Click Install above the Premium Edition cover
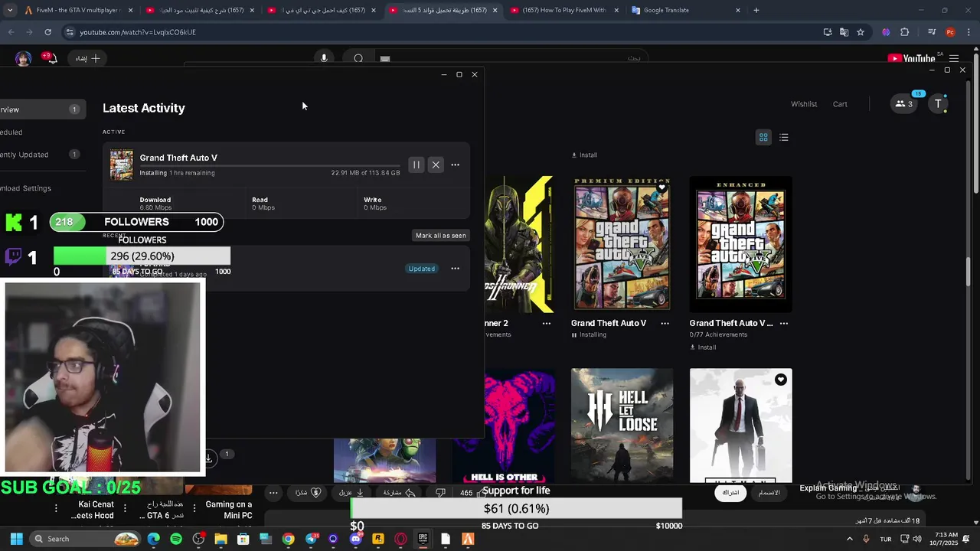Viewport: 980px width, 551px height. [x=584, y=155]
